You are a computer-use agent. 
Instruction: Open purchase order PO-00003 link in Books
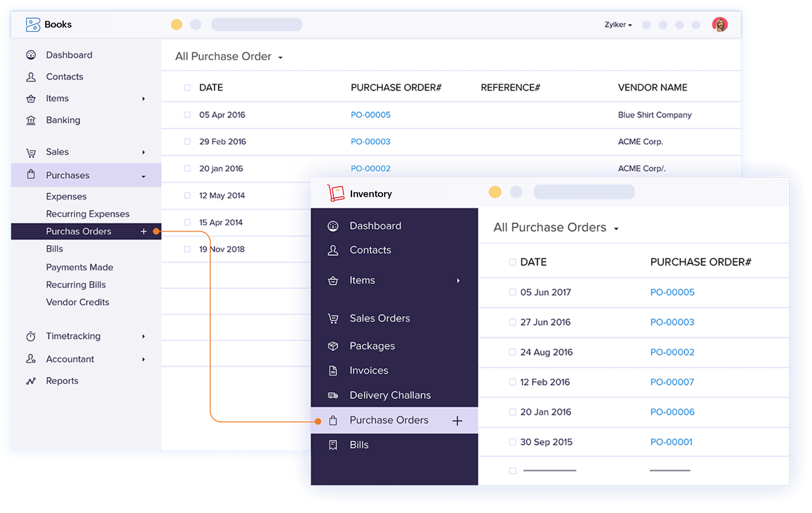click(x=370, y=142)
